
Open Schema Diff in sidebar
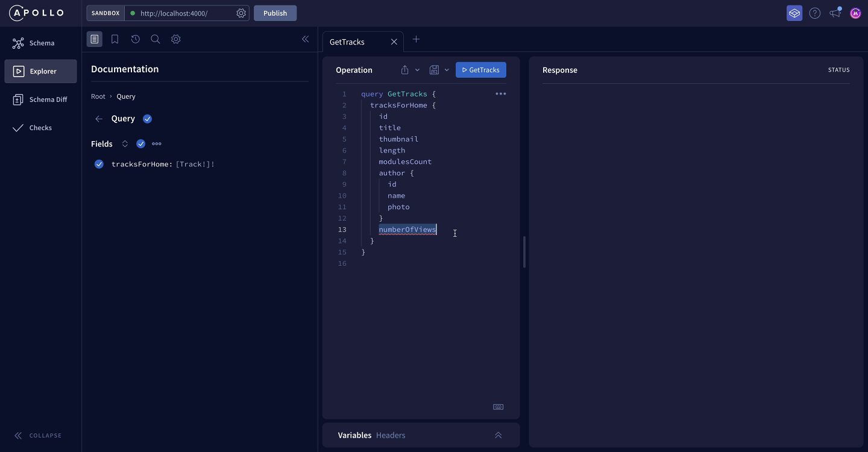tap(40, 99)
